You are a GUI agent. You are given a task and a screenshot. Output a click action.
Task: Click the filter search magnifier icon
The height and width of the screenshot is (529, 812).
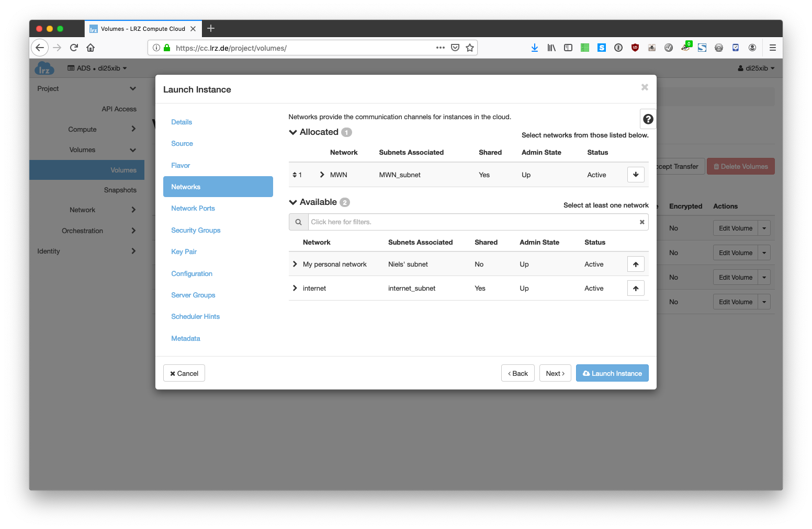(x=298, y=222)
